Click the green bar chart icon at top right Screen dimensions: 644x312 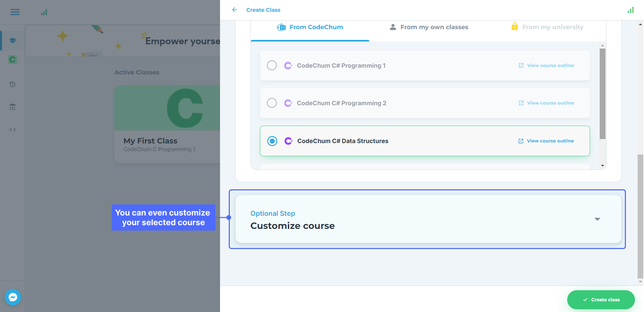631,10
